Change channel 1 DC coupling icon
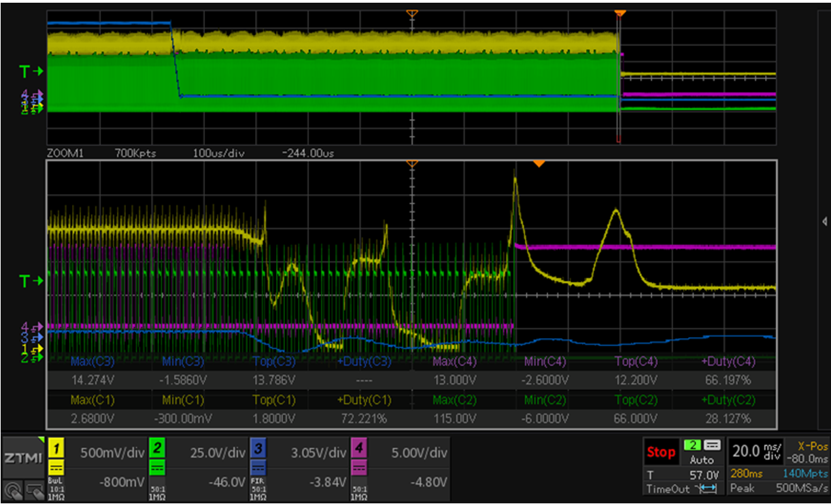 tap(55, 467)
